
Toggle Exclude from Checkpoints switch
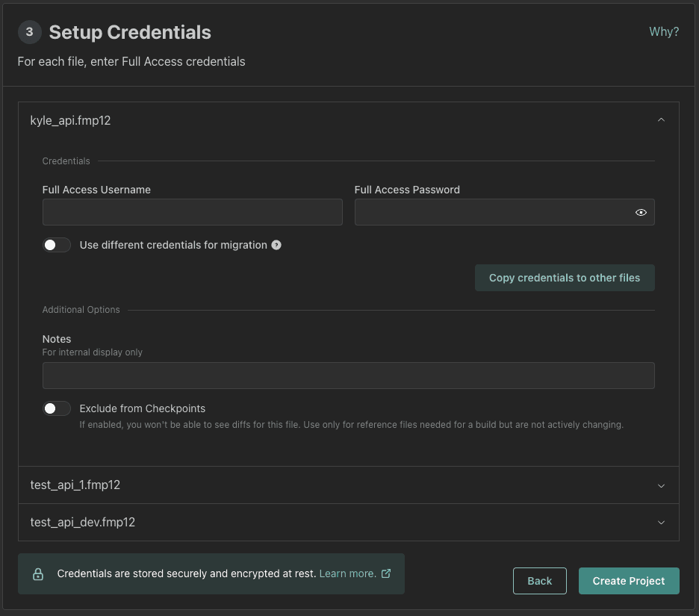coord(57,408)
